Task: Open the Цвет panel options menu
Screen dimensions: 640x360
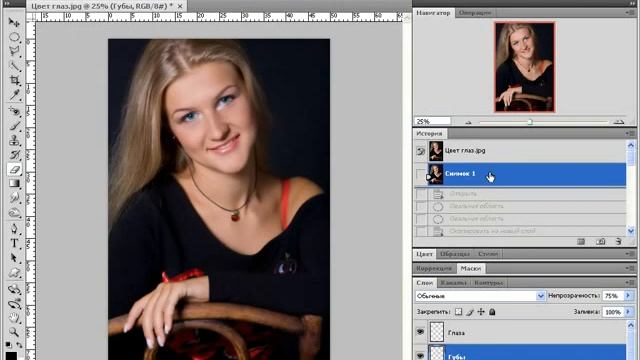Action: [630, 254]
